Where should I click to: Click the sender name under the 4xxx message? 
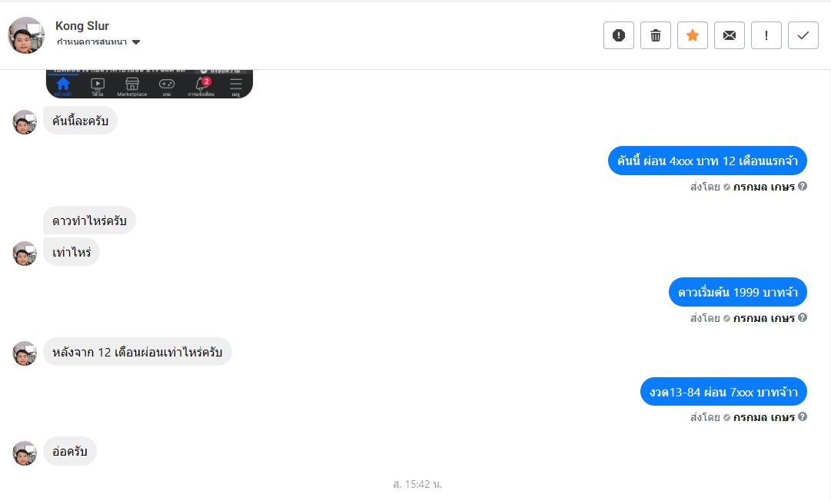tap(763, 187)
